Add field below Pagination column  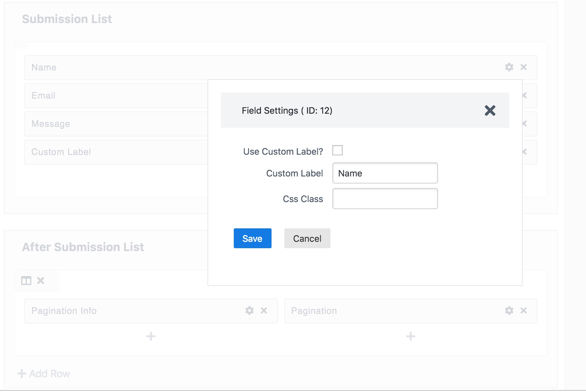pos(411,336)
